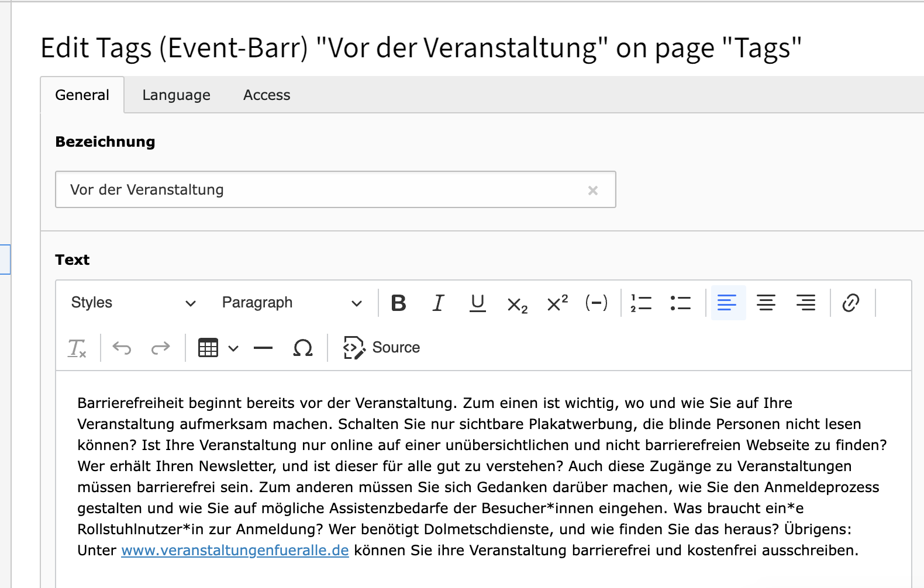This screenshot has height=588, width=924.
Task: Apply superscript formatting
Action: (557, 303)
